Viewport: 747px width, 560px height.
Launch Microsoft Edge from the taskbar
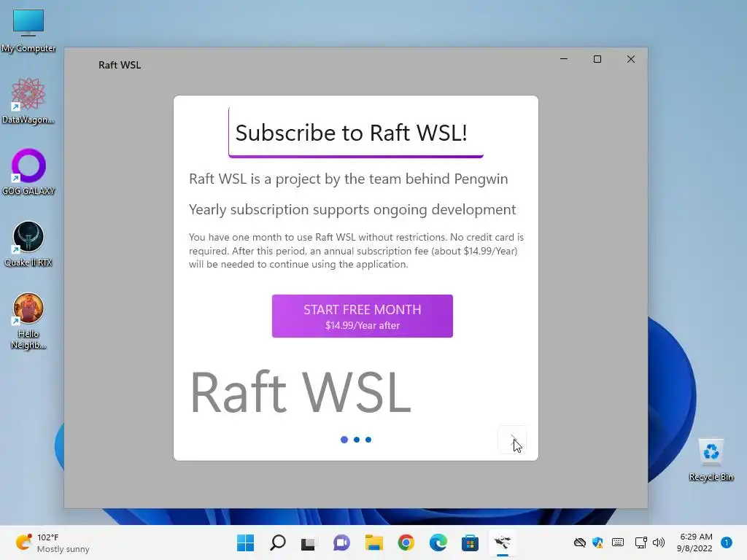click(438, 542)
